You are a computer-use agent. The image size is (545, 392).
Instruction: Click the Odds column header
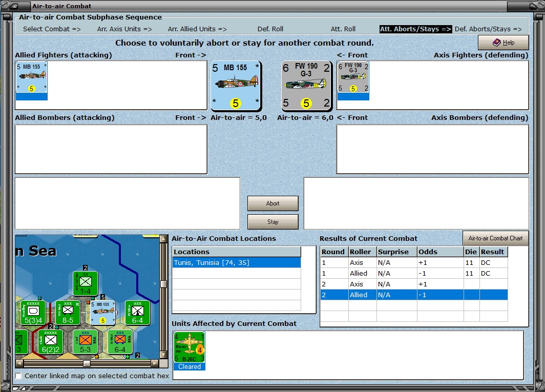(x=441, y=252)
